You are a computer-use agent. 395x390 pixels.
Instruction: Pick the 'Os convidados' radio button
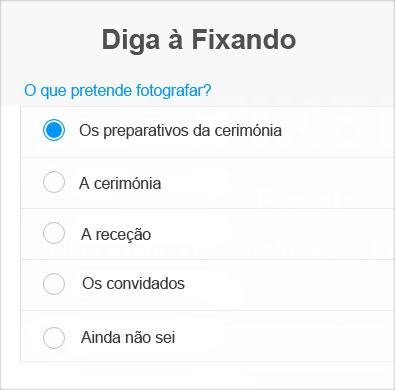coord(54,284)
